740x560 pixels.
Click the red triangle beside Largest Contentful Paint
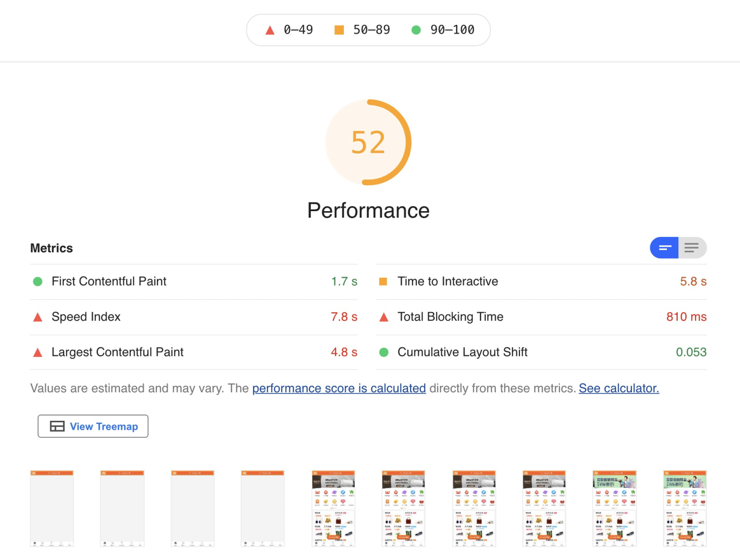click(38, 352)
